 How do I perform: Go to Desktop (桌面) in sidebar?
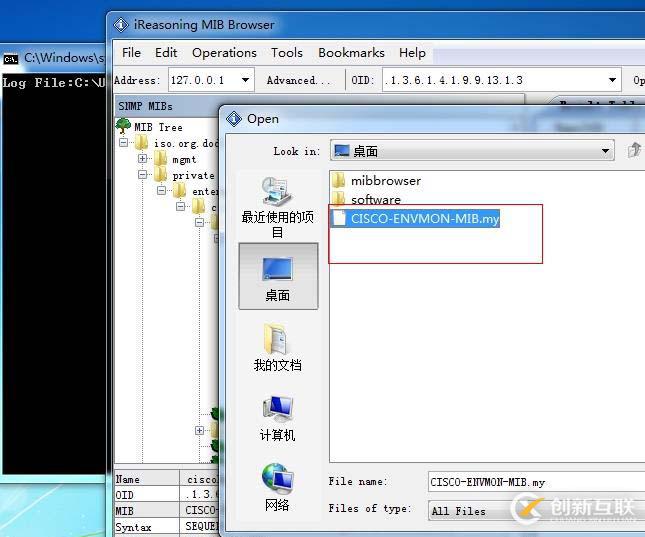(x=278, y=276)
